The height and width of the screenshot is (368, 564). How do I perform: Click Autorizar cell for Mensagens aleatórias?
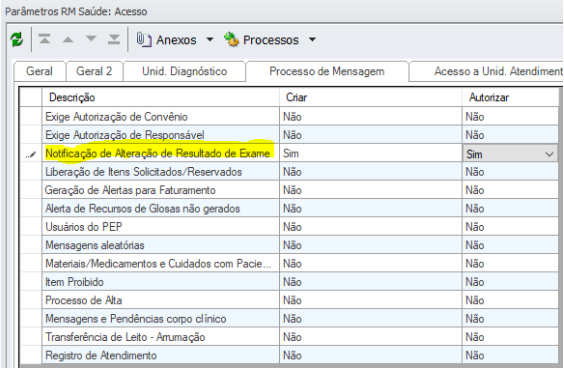click(x=510, y=245)
